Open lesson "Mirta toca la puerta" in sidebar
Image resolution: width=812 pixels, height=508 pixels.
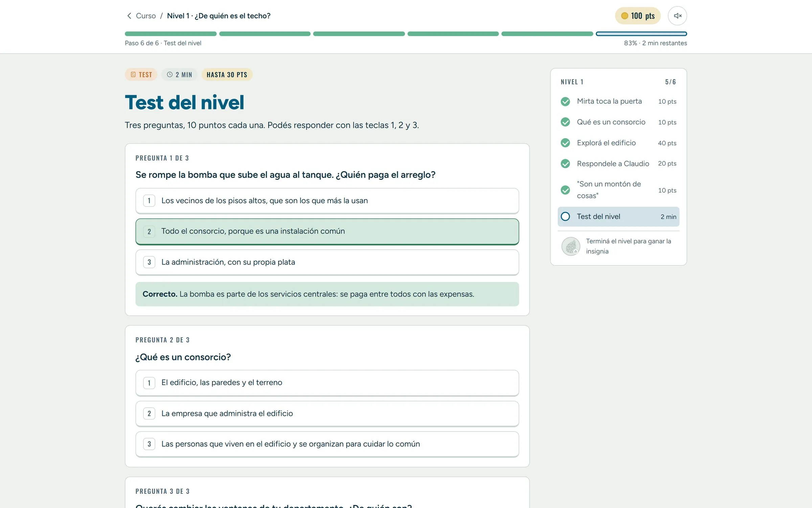tap(618, 102)
